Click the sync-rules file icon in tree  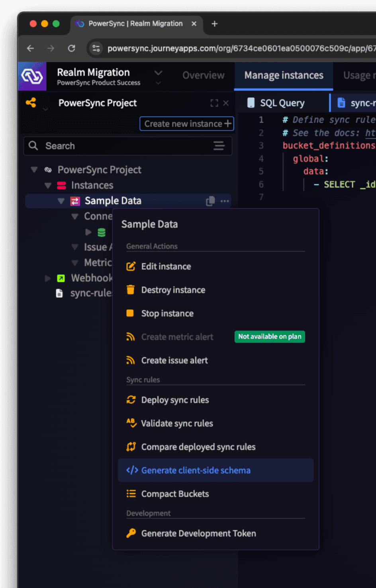coord(59,293)
